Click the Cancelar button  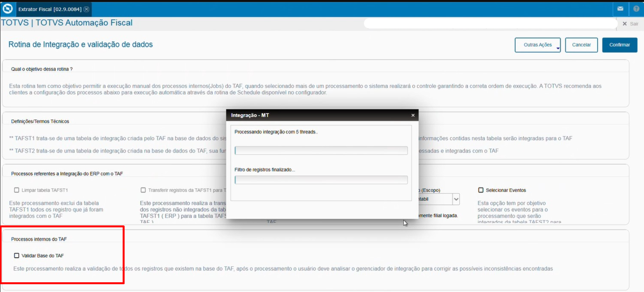(x=581, y=45)
